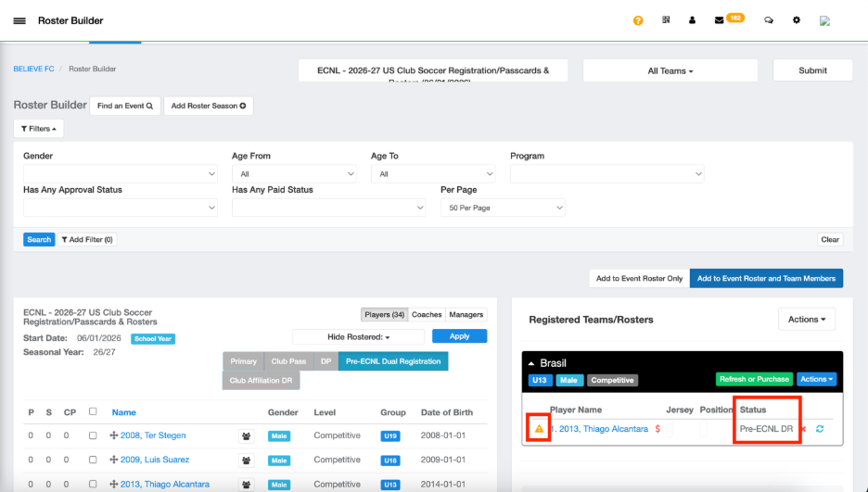Click the chat bubbles icon
This screenshot has height=492, width=868.
tap(769, 20)
